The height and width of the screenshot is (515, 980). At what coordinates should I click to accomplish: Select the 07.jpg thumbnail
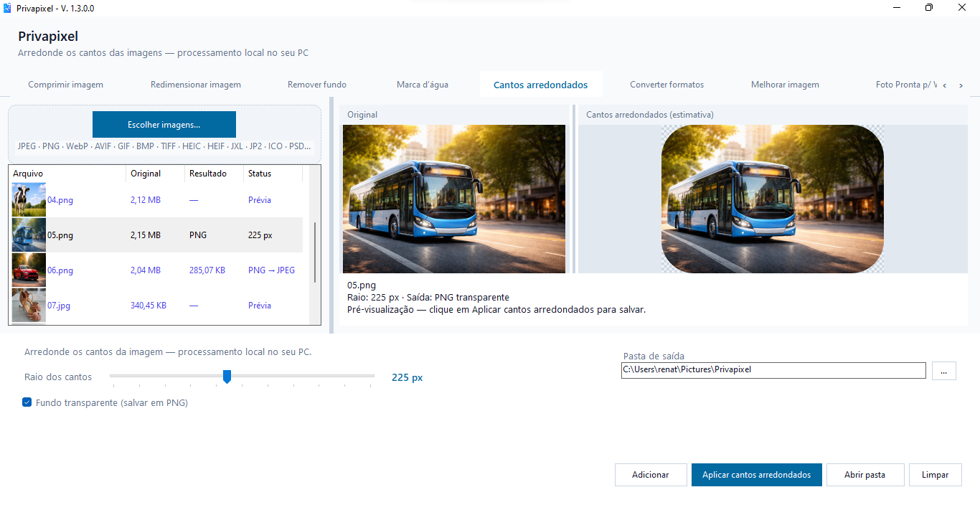(29, 305)
